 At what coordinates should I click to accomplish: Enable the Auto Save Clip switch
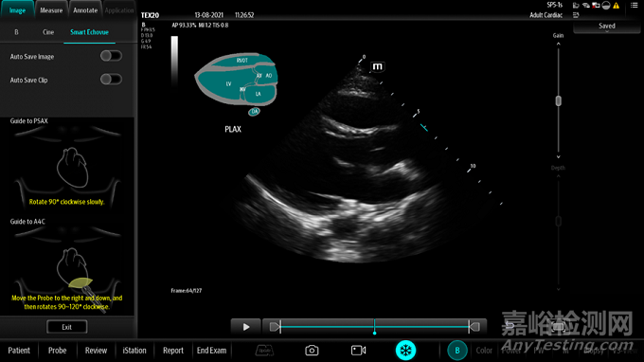tap(111, 80)
